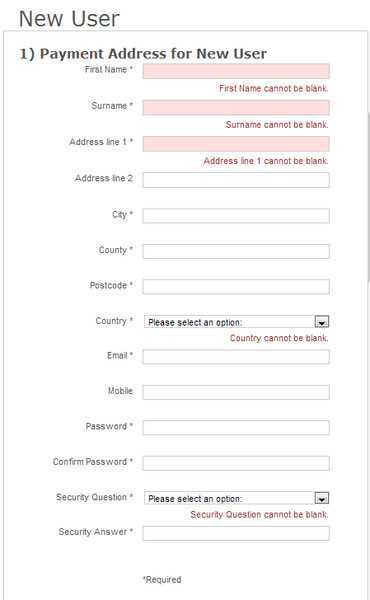
Task: Click the County text field
Action: (x=236, y=251)
